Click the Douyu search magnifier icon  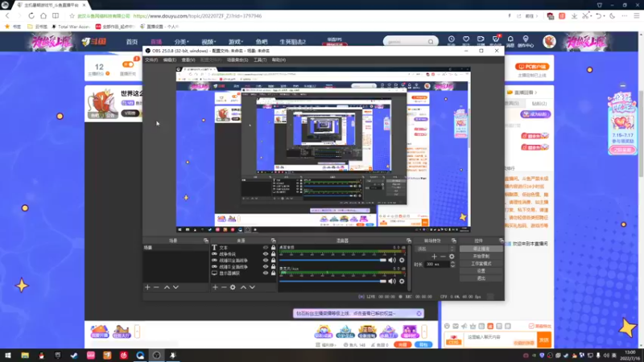tap(431, 42)
